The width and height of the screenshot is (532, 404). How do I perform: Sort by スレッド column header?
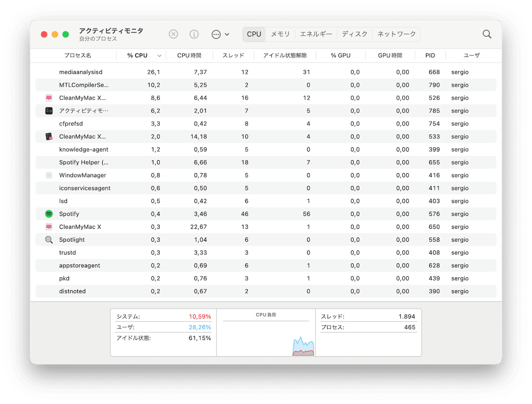click(x=233, y=56)
